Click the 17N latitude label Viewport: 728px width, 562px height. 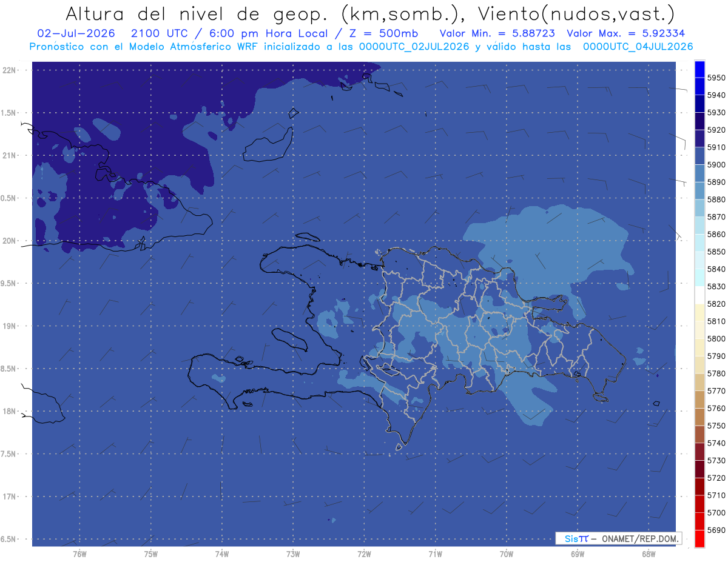10,497
